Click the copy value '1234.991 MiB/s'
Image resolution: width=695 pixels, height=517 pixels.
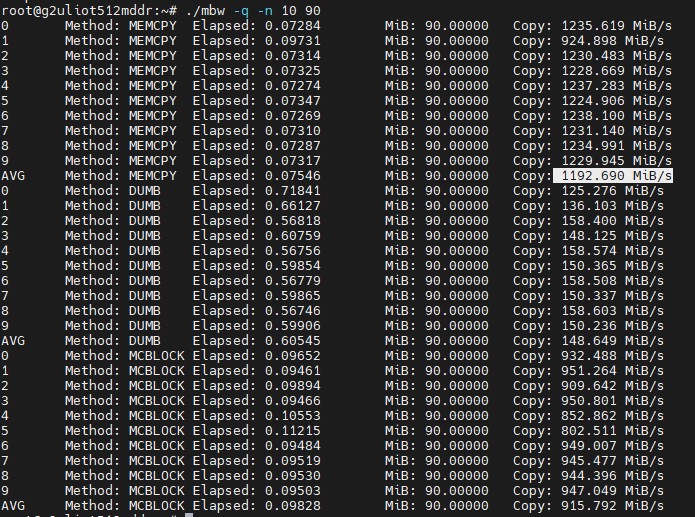click(x=617, y=146)
